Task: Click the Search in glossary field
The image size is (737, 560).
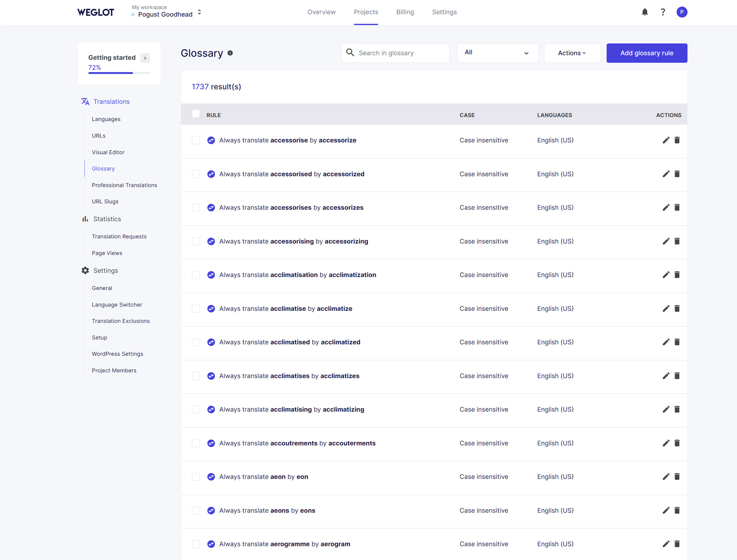Action: [400, 53]
